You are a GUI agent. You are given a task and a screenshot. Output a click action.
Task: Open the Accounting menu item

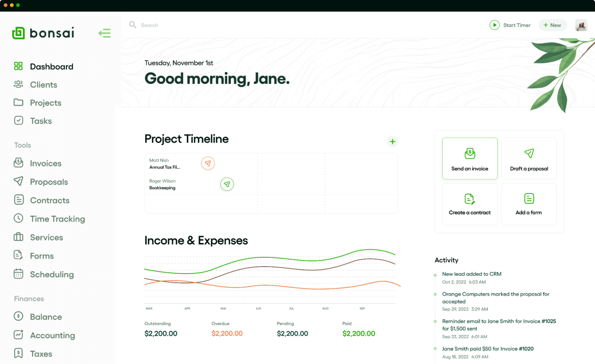click(x=53, y=335)
